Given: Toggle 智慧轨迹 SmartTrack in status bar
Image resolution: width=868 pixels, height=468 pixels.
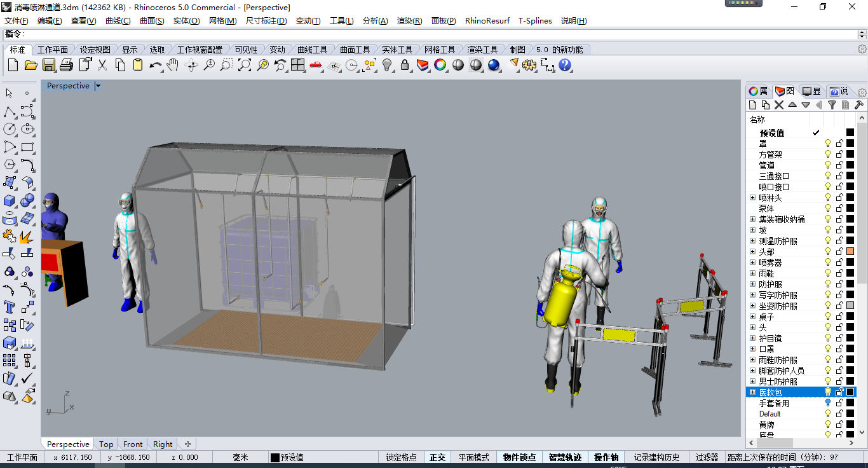Looking at the screenshot, I should pyautogui.click(x=565, y=457).
